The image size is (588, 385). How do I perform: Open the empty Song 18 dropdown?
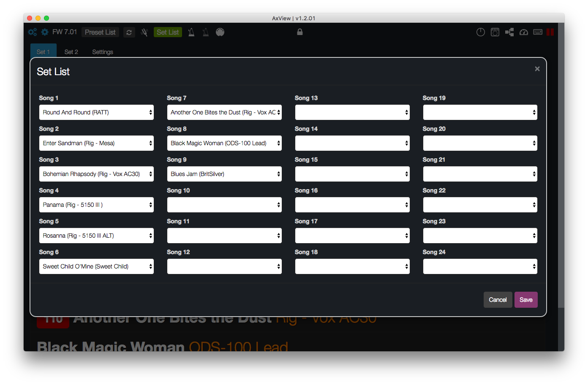(352, 266)
